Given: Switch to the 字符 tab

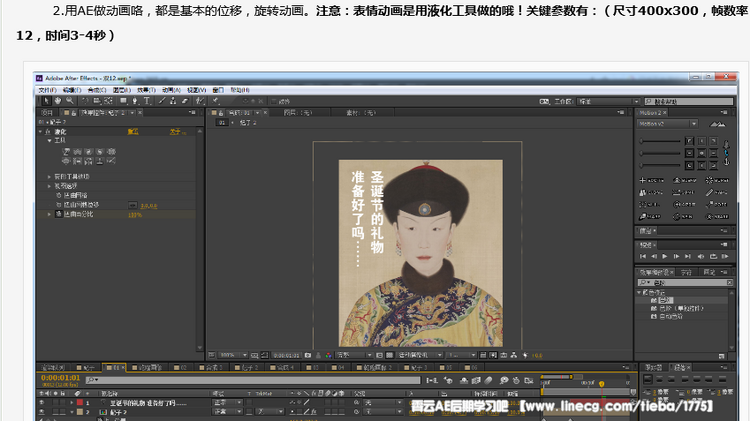Looking at the screenshot, I should coord(686,272).
